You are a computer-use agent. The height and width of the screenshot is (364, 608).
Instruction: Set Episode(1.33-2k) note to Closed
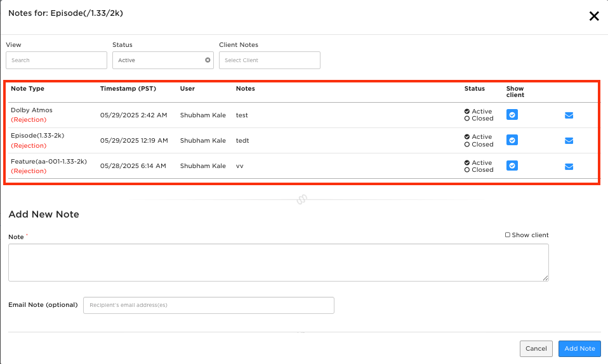[x=467, y=144]
